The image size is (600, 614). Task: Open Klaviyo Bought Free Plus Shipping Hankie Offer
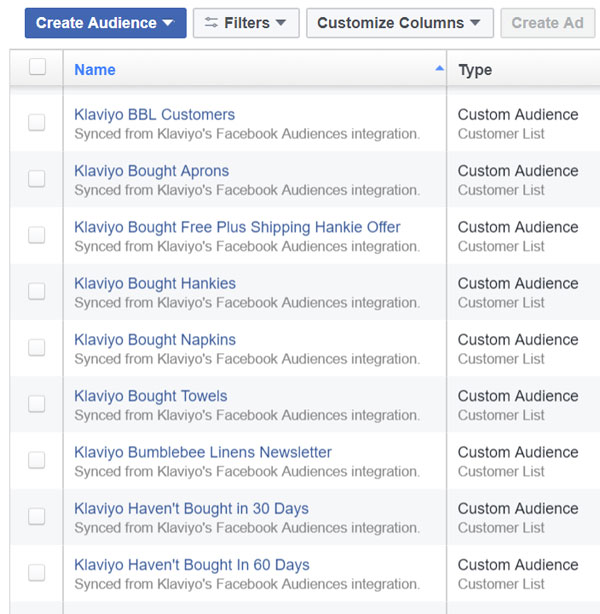(237, 227)
